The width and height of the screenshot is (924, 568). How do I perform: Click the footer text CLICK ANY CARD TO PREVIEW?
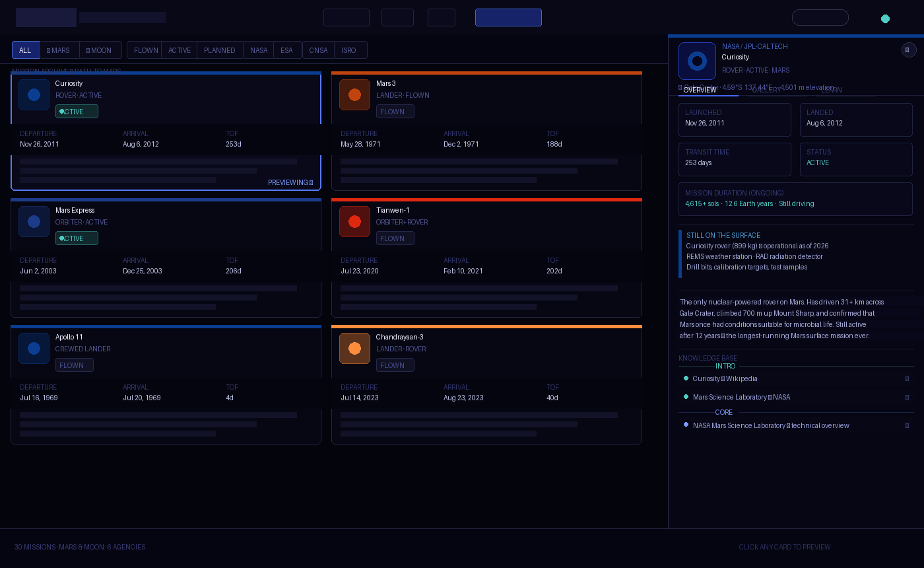(x=785, y=547)
